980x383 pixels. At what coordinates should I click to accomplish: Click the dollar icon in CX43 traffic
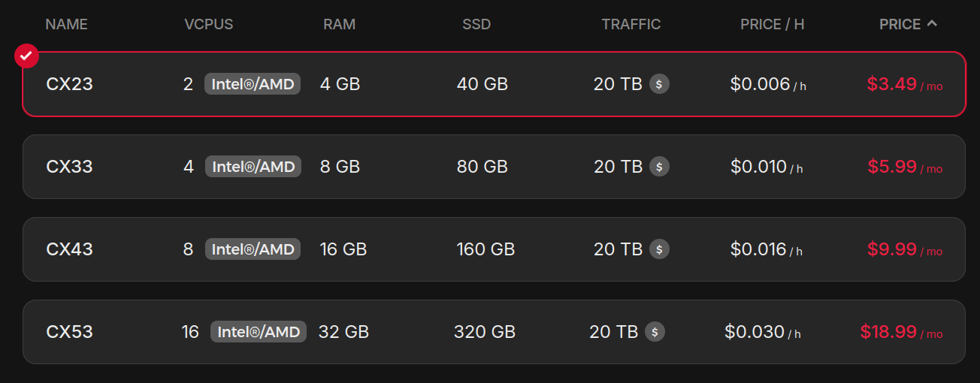(659, 249)
